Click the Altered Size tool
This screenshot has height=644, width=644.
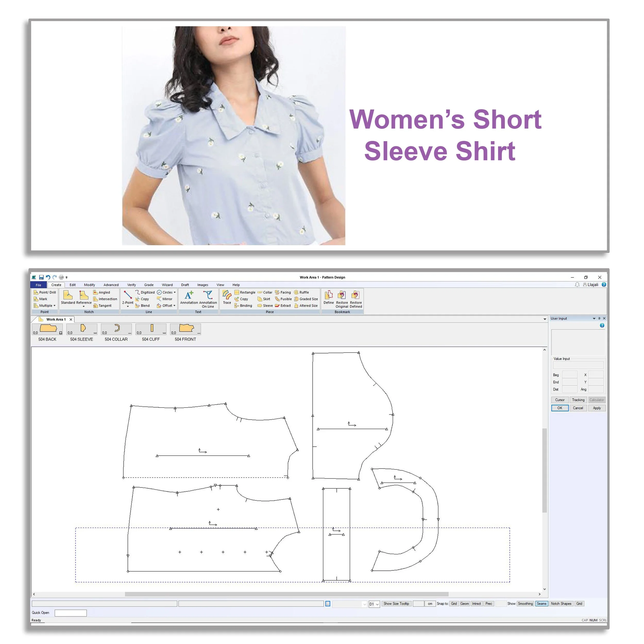(306, 306)
